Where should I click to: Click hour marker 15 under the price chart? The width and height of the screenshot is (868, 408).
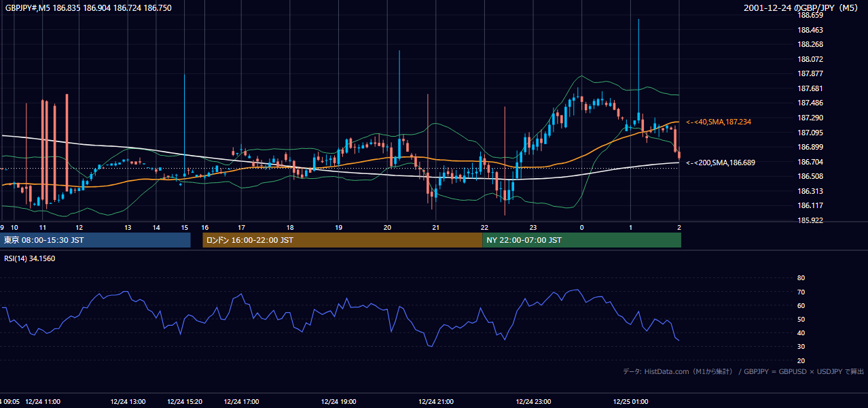(184, 228)
